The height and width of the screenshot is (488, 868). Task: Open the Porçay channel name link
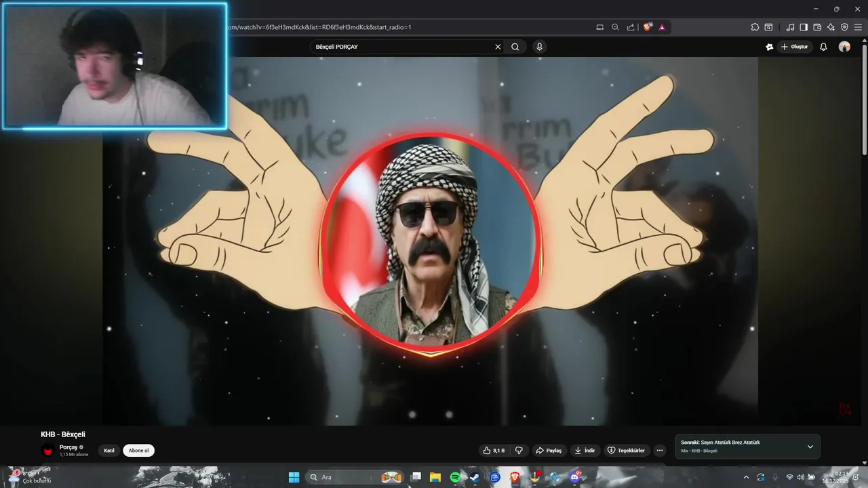[x=68, y=447]
